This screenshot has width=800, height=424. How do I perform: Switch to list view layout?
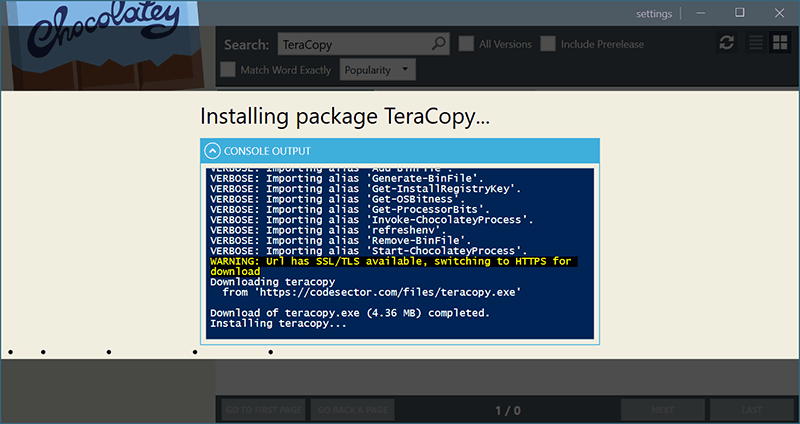(x=756, y=43)
